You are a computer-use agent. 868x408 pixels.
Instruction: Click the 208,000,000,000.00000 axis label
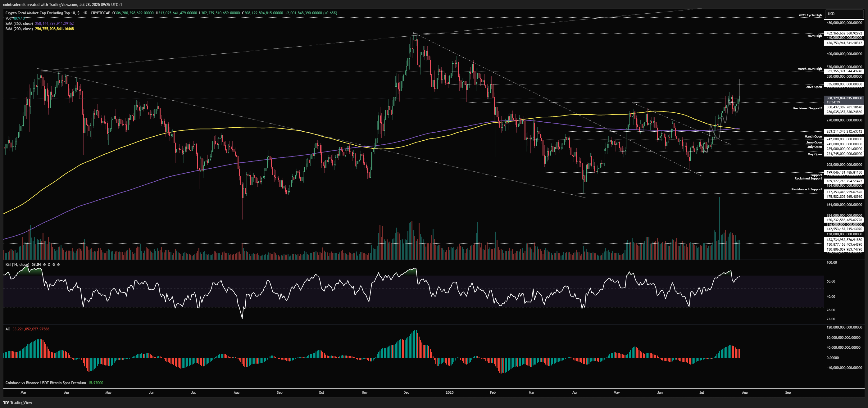click(x=844, y=165)
